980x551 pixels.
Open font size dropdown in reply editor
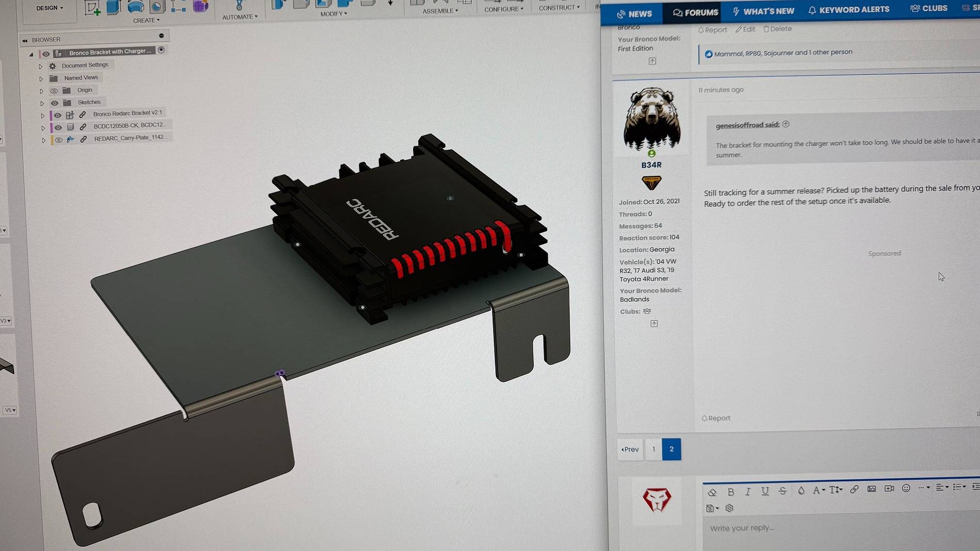point(836,490)
